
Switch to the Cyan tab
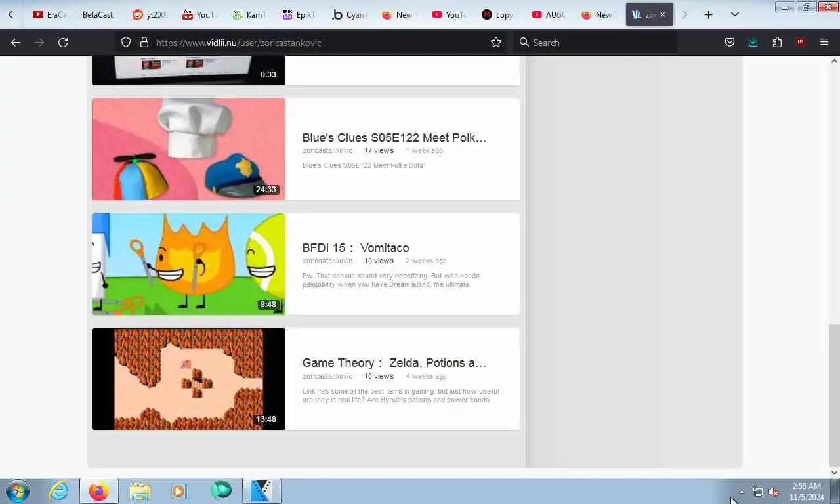(349, 14)
